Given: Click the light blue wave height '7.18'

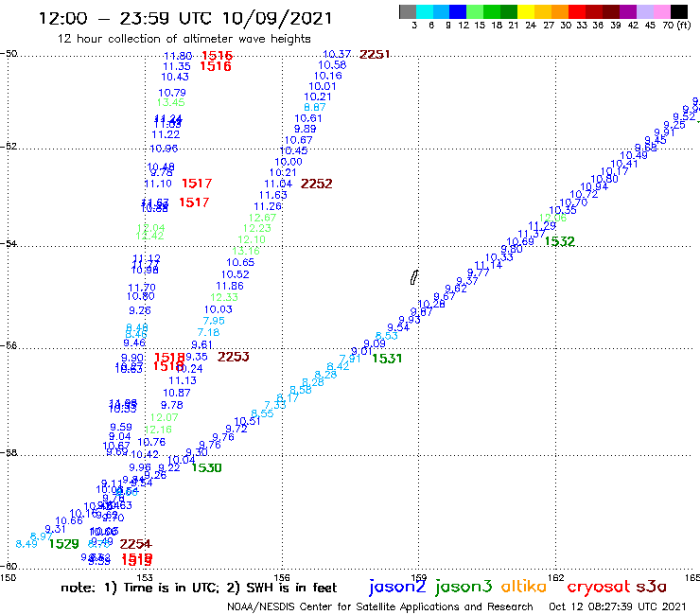Looking at the screenshot, I should [x=208, y=332].
